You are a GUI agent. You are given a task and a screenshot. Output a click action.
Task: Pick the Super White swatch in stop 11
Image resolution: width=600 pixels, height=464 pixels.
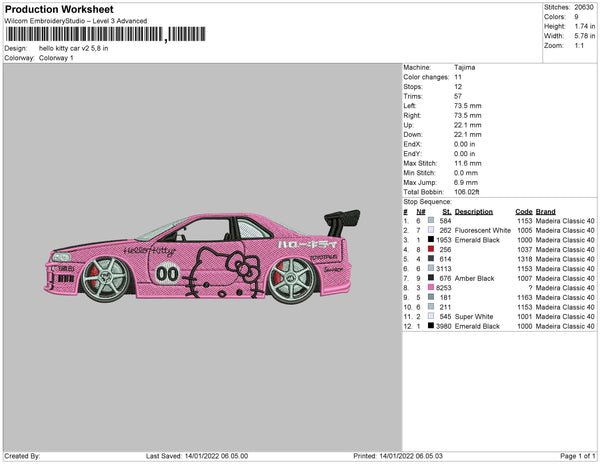point(430,316)
